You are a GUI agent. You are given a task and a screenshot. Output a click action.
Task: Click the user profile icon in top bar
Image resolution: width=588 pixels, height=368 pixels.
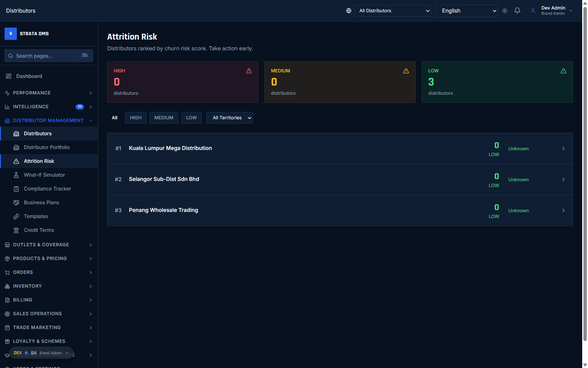click(x=533, y=10)
